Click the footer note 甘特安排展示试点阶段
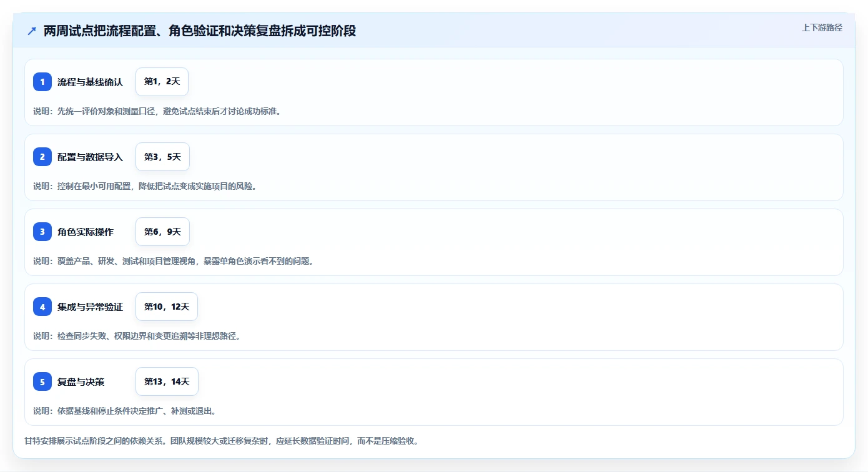 pos(221,441)
